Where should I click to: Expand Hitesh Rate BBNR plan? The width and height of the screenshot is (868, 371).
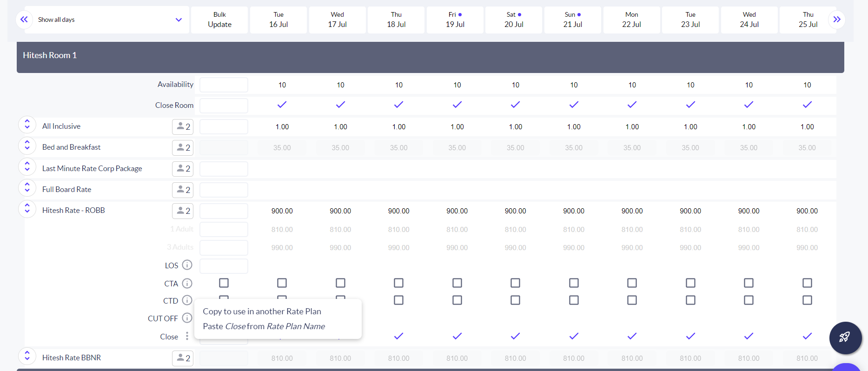point(27,356)
